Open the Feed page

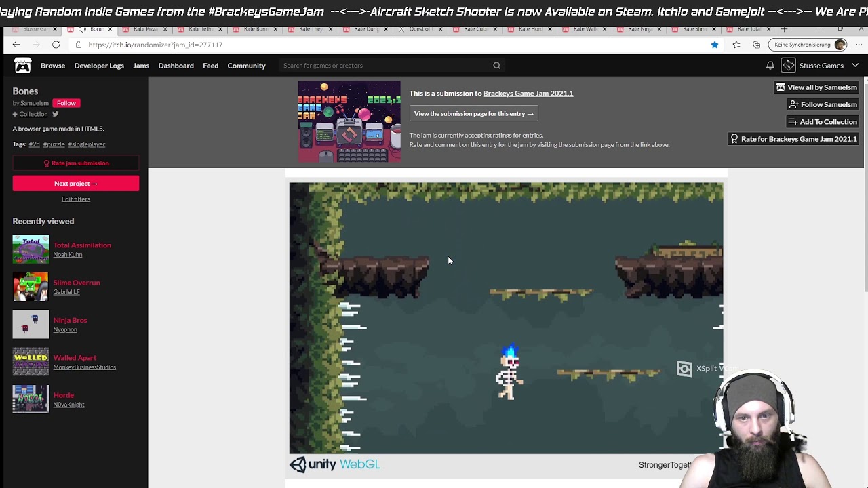210,66
